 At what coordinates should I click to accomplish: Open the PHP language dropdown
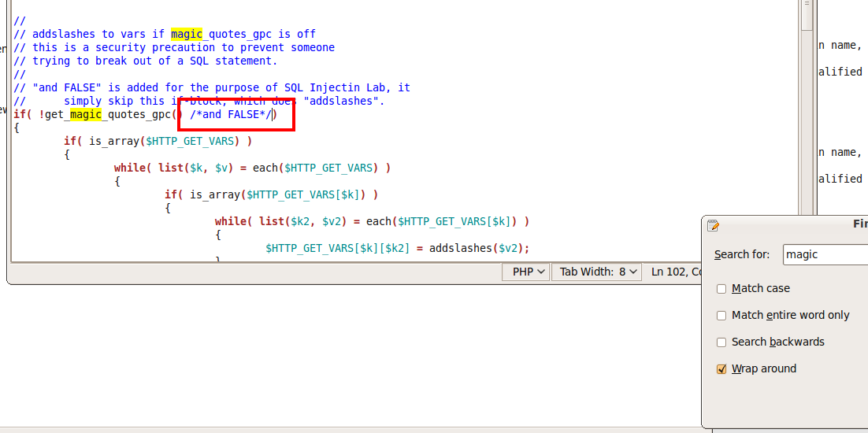coord(528,272)
